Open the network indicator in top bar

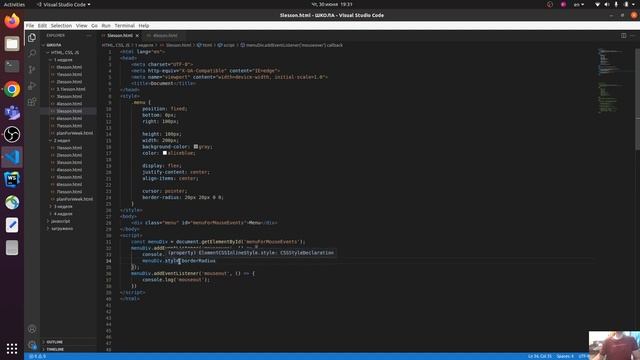(597, 4)
